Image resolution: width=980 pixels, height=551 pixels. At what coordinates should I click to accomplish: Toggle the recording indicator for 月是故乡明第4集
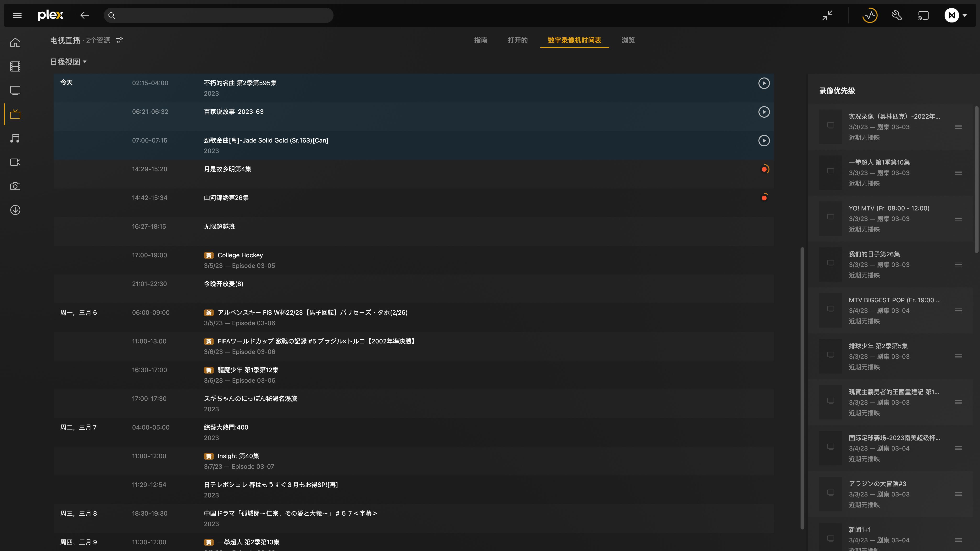[764, 169]
